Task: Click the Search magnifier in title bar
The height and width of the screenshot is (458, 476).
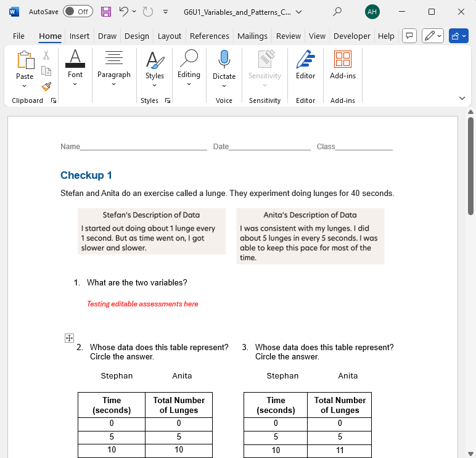Action: [337, 12]
